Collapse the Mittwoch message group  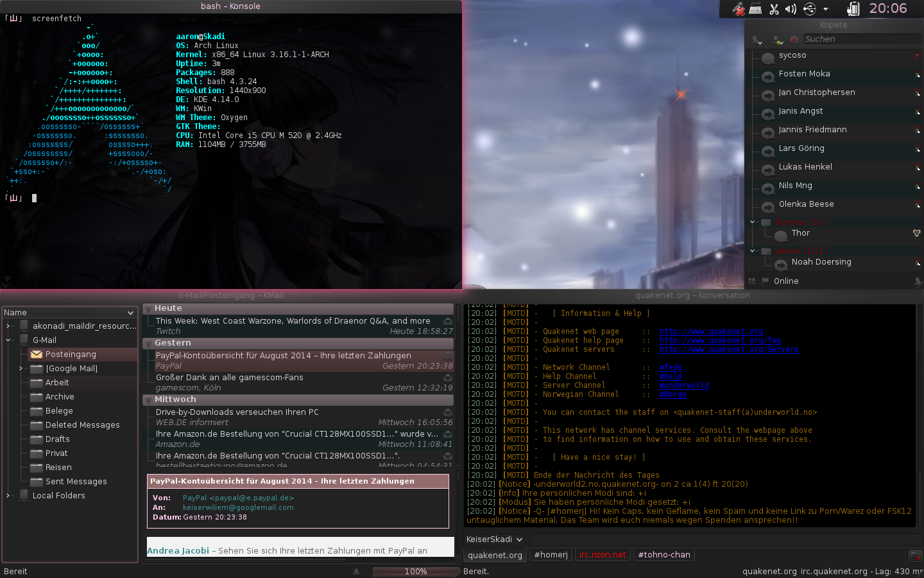click(148, 400)
